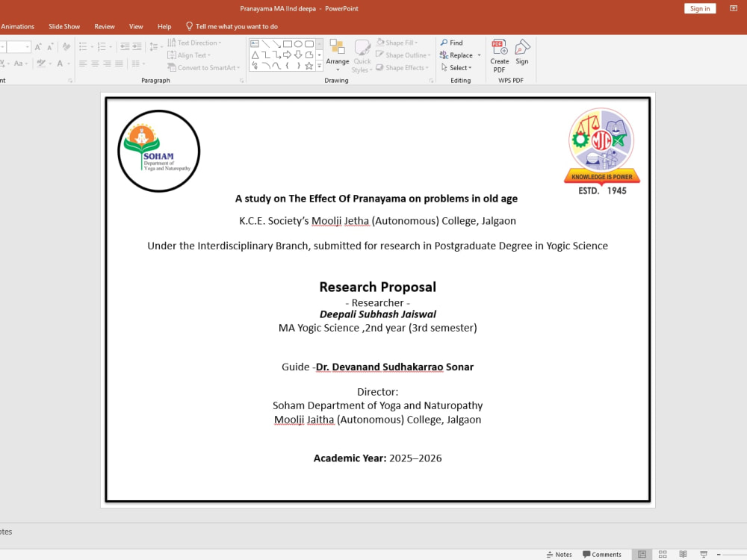Image resolution: width=747 pixels, height=560 pixels.
Task: Open the Change Case Aa dropdown
Action: [20, 63]
